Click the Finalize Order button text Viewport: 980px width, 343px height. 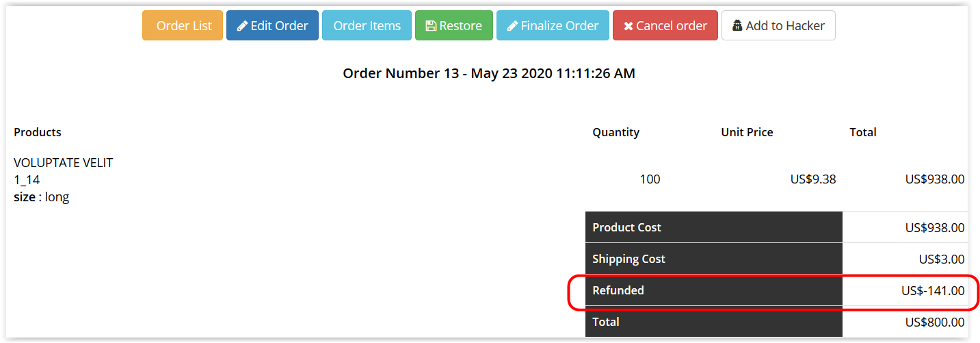click(559, 26)
